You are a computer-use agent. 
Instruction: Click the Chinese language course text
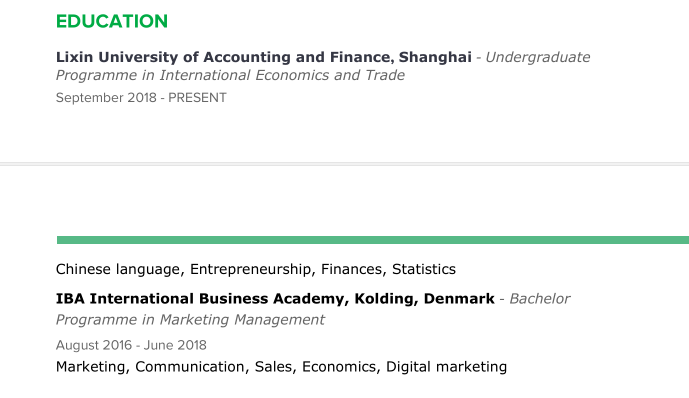click(x=120, y=269)
